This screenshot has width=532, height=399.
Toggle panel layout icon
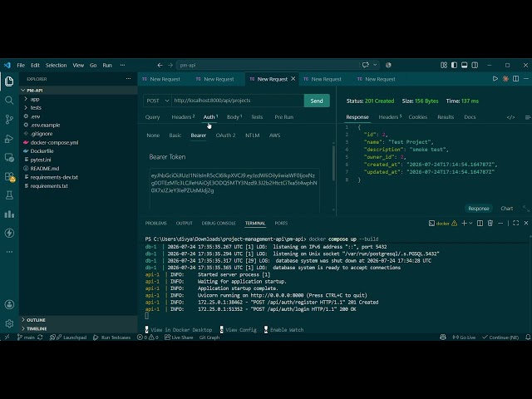point(464,65)
